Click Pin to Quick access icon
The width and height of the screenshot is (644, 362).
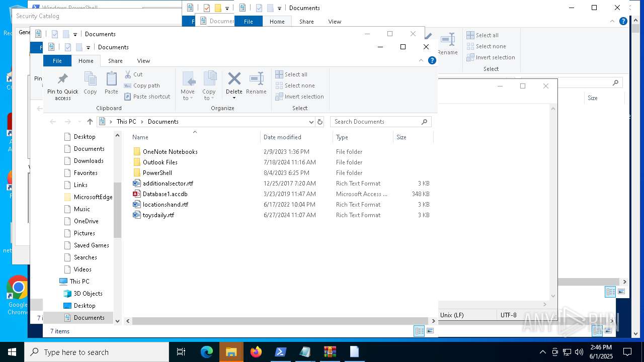(x=63, y=79)
